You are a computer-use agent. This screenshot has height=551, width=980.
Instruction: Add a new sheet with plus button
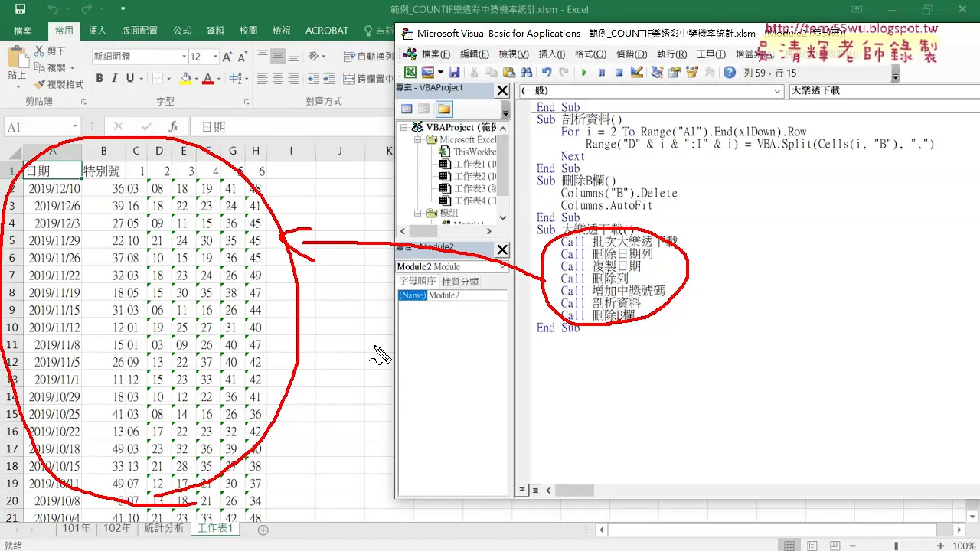pos(263,530)
